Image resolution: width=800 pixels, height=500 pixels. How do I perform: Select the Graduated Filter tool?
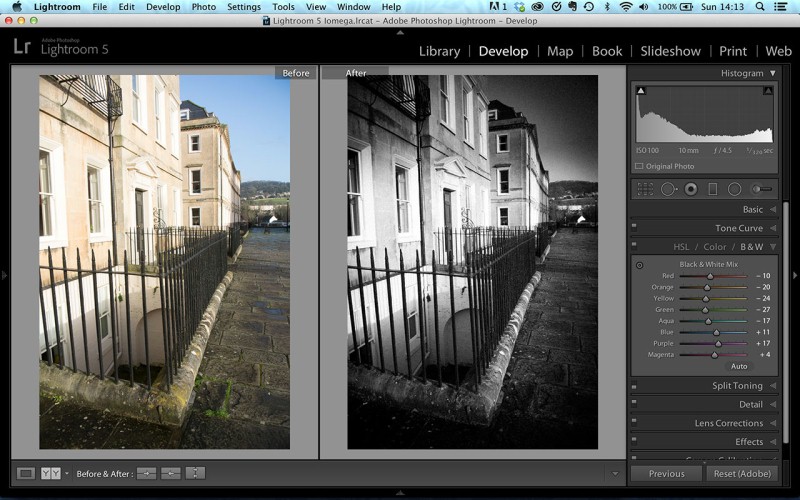point(713,189)
